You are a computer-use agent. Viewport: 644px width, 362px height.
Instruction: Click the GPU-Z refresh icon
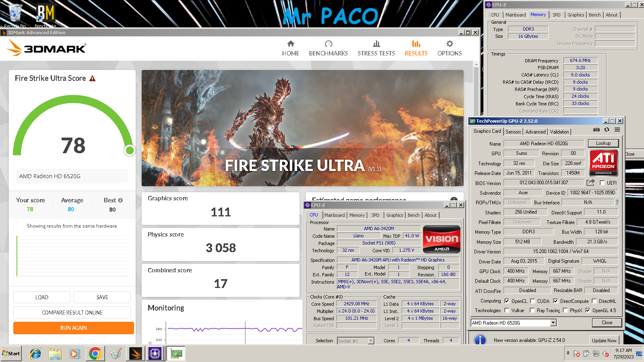coord(607,130)
